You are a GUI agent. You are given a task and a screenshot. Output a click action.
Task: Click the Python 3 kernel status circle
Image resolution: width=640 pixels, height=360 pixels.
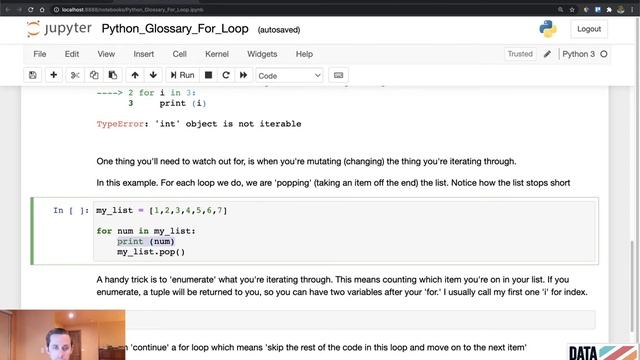coord(604,54)
